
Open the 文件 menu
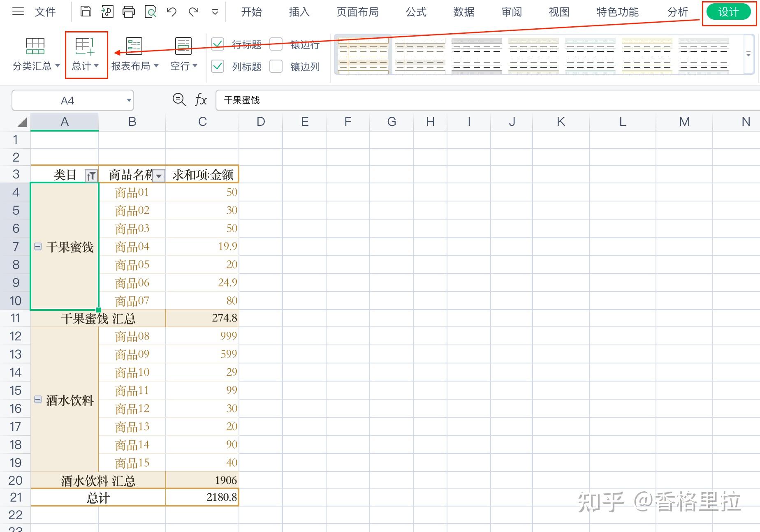point(45,12)
